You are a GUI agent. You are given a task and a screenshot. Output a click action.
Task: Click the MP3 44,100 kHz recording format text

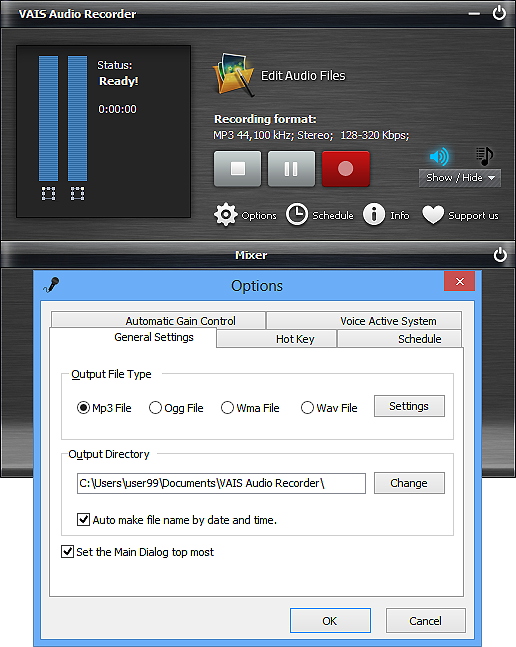pyautogui.click(x=311, y=135)
